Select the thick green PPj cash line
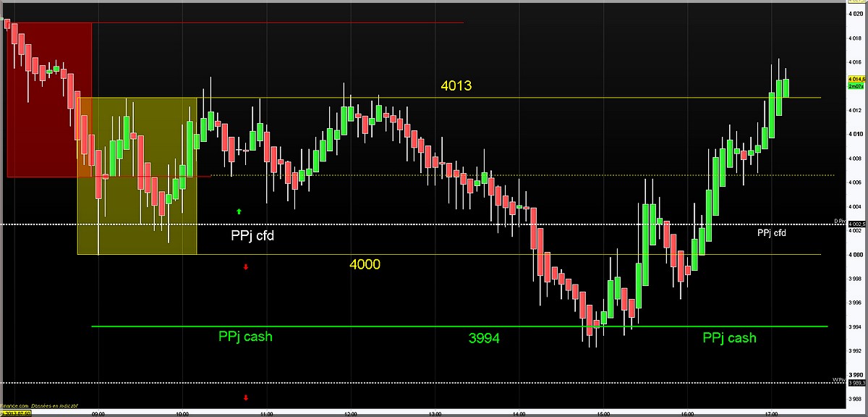The width and height of the screenshot is (868, 417). [x=459, y=327]
